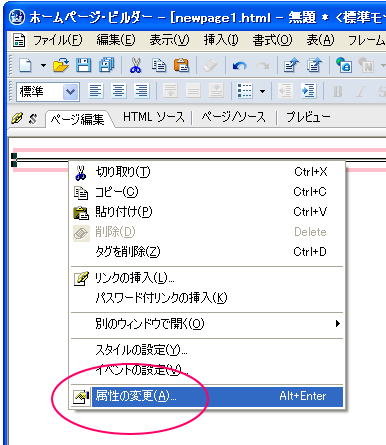The image size is (386, 445).
Task: Click the Align Left icon
Action: [96, 91]
